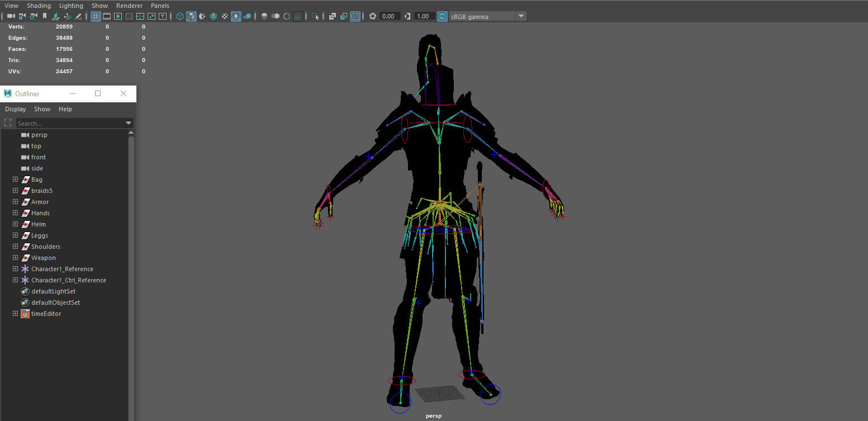Expand the Weapon node
The image size is (868, 421).
pyautogui.click(x=16, y=258)
